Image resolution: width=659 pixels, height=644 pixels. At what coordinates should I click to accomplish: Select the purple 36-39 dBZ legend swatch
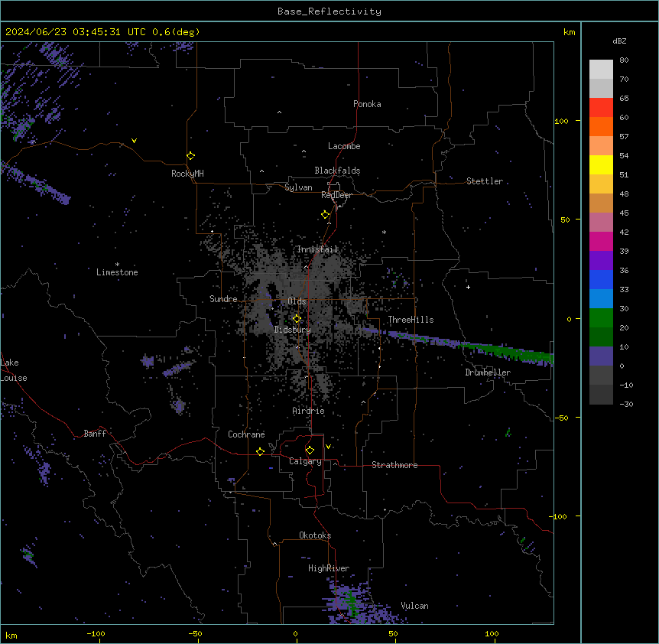601,261
